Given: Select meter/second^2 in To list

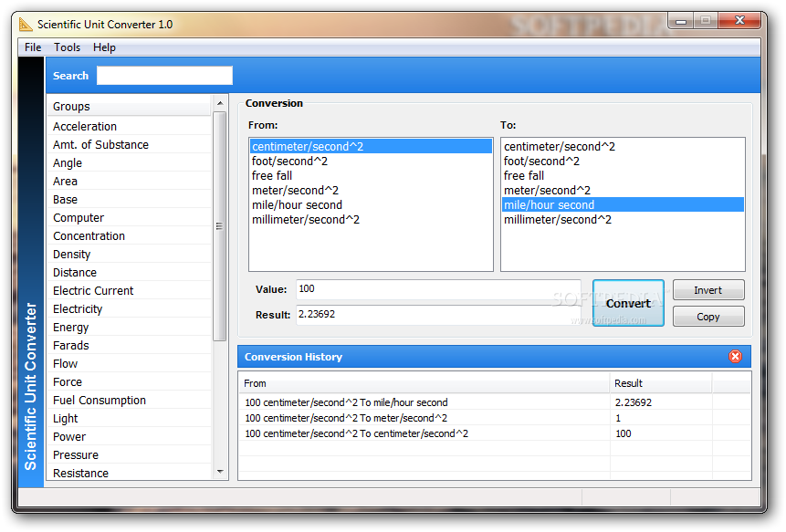Looking at the screenshot, I should tap(623, 191).
